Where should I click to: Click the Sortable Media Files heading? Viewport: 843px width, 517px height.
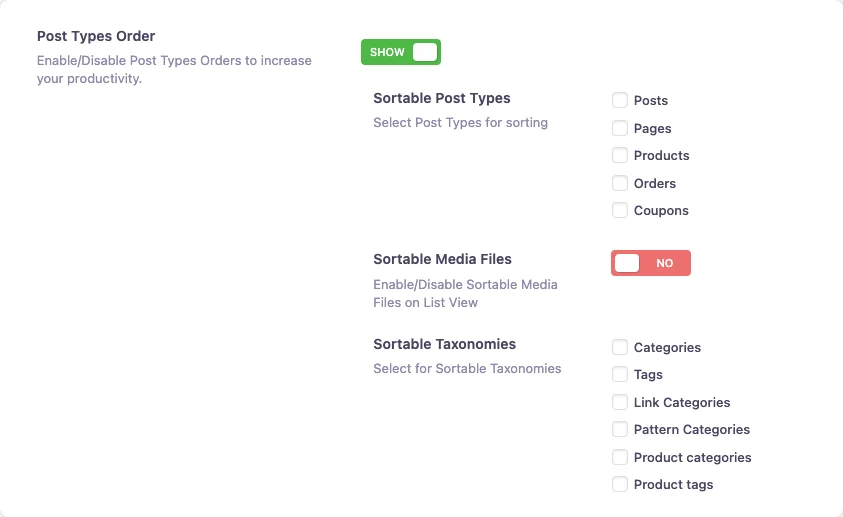pos(442,259)
